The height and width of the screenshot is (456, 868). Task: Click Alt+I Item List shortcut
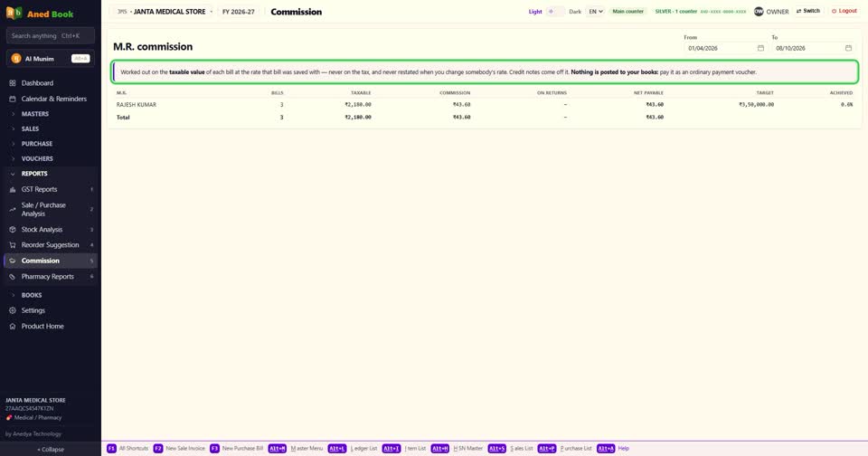point(404,448)
